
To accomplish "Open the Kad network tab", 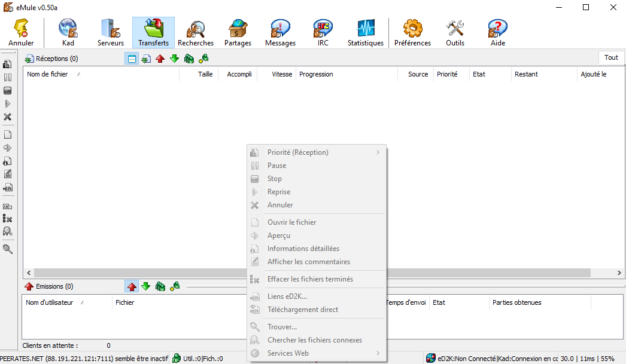I will pos(68,33).
